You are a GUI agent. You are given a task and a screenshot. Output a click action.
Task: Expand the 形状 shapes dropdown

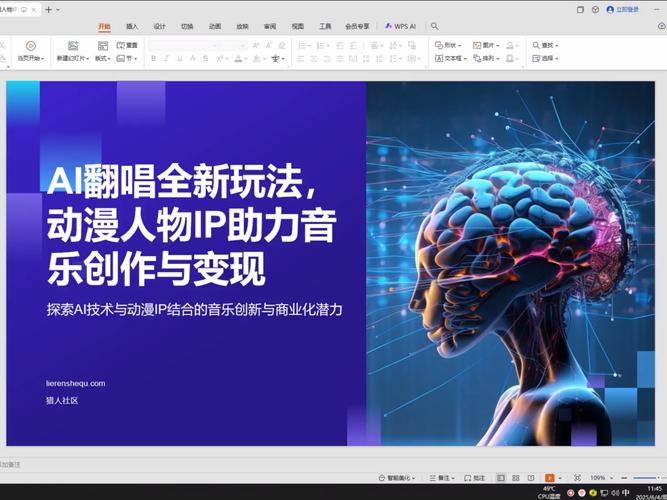point(448,45)
